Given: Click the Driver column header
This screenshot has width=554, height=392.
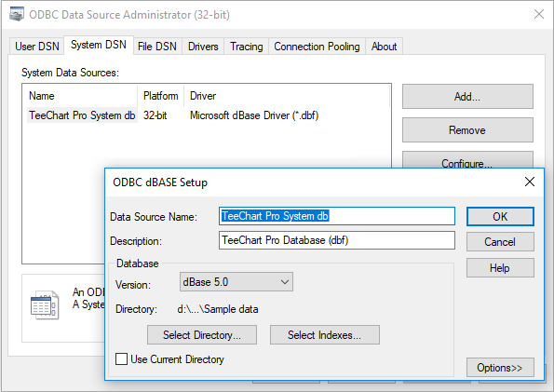Looking at the screenshot, I should tap(287, 96).
